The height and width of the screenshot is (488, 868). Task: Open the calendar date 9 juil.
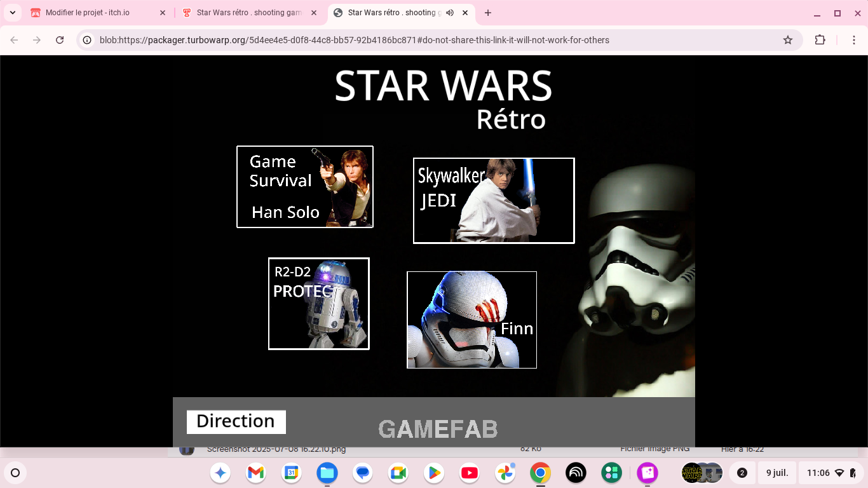(x=777, y=473)
